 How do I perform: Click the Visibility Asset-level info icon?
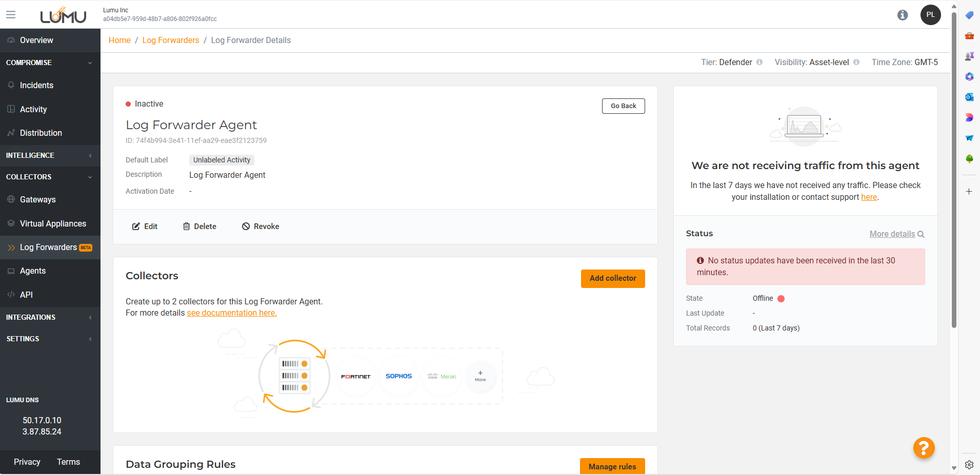coord(856,62)
